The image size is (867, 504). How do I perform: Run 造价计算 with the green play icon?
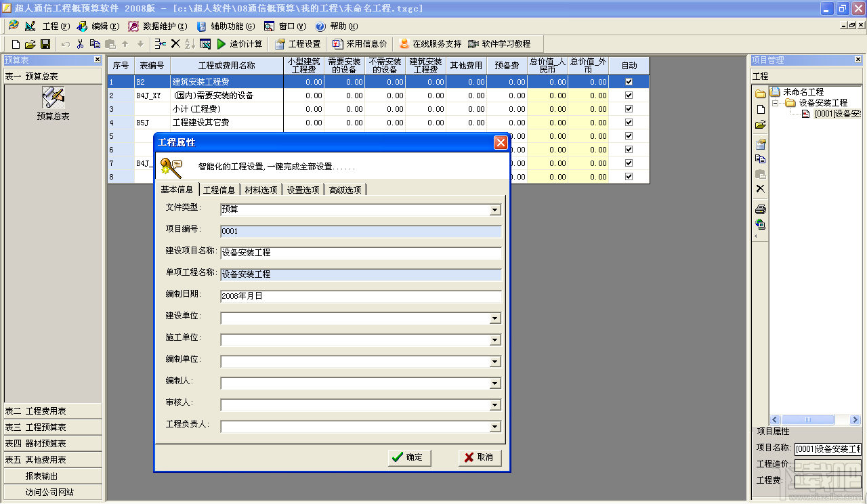click(x=240, y=44)
